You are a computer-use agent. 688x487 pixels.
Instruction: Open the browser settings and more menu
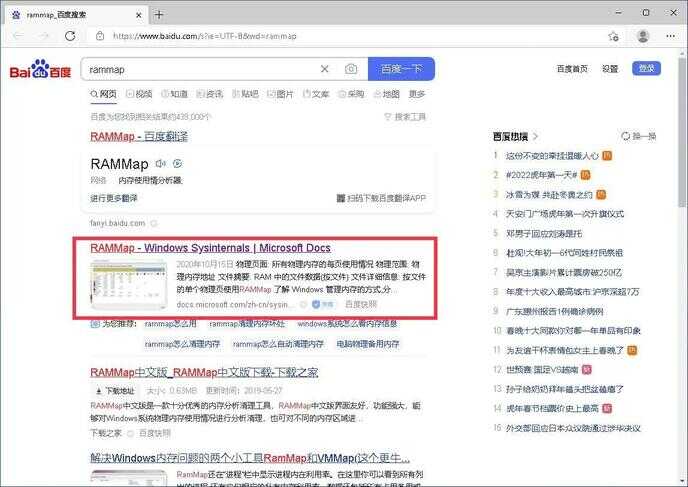tap(670, 36)
